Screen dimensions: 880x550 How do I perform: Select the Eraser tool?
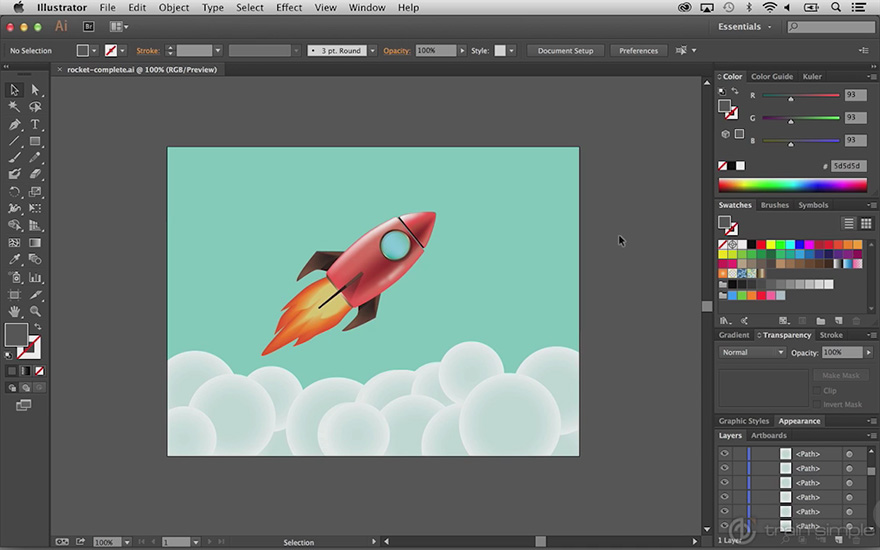tap(35, 175)
